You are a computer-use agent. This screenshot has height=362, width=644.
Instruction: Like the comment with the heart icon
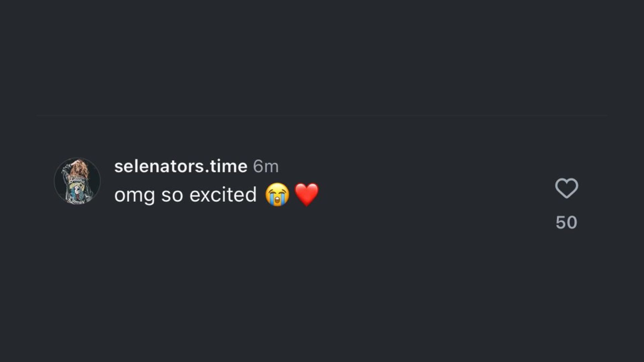[567, 188]
